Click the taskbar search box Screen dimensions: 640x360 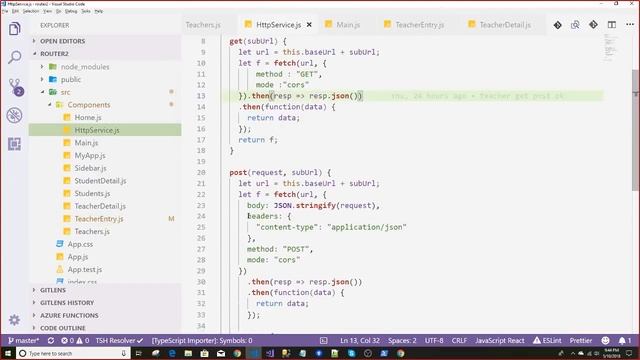tap(73, 353)
